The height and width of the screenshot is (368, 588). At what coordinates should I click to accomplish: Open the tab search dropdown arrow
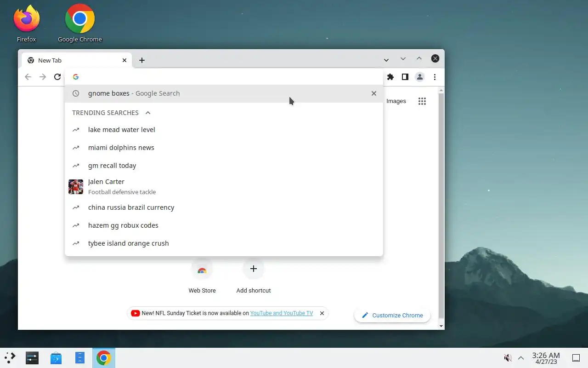[386, 60]
